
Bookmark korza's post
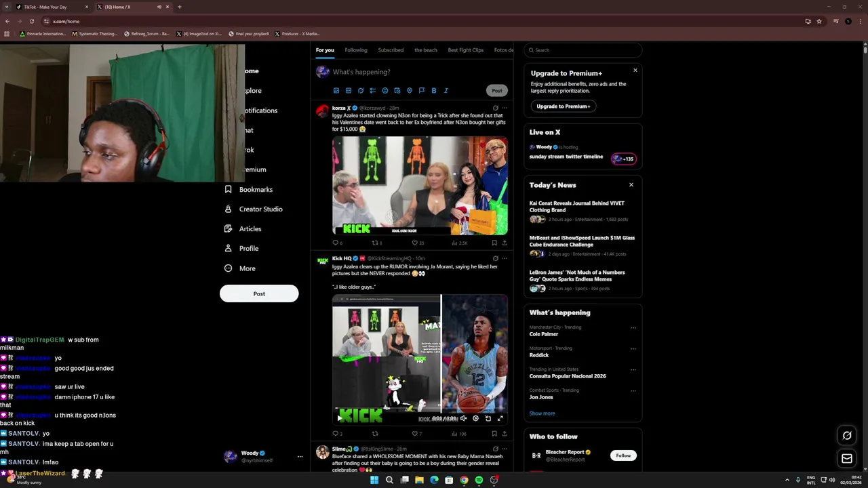click(x=494, y=243)
